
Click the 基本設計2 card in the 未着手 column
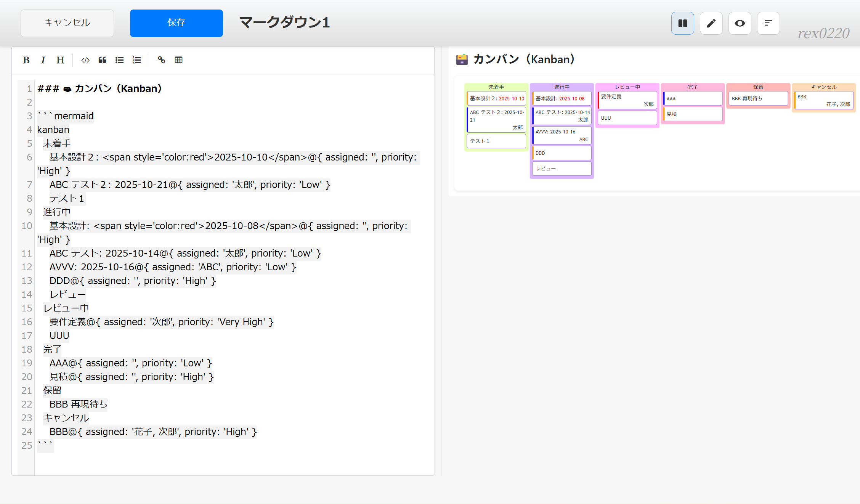click(496, 98)
